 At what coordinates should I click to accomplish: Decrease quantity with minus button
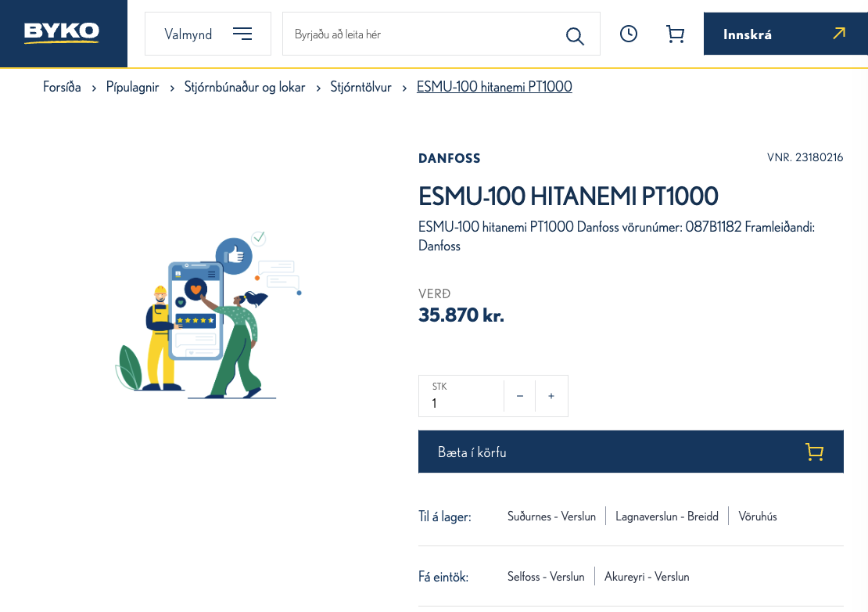click(520, 396)
